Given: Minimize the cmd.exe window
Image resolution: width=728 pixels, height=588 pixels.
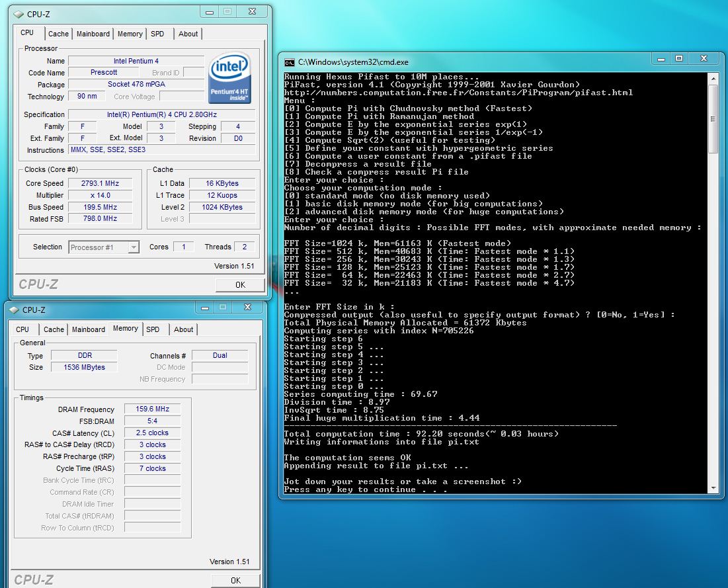Looking at the screenshot, I should click(661, 58).
